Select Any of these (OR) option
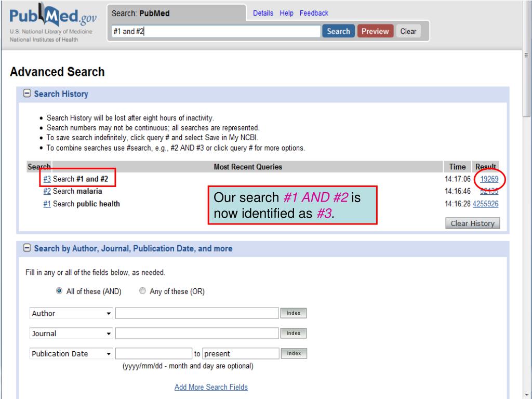 142,291
